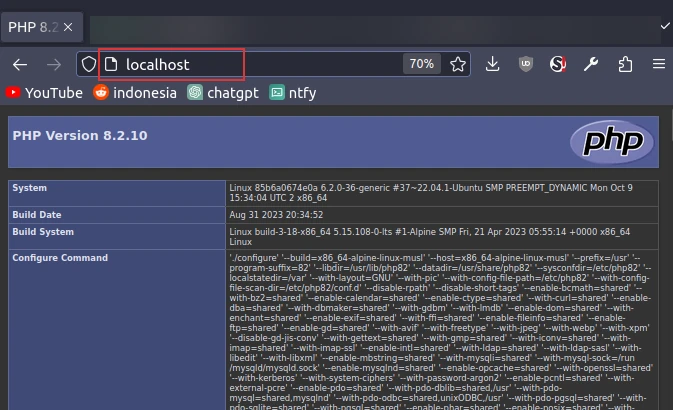Open the indonesia bookmark
673x410 pixels.
click(x=135, y=93)
